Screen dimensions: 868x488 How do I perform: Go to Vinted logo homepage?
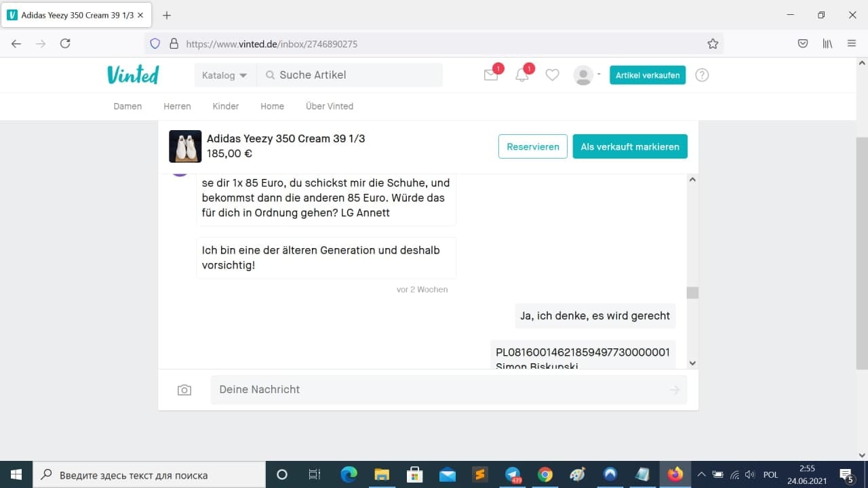pyautogui.click(x=133, y=75)
